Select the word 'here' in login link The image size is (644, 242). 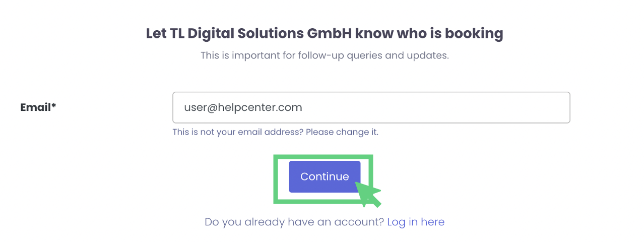coord(433,222)
